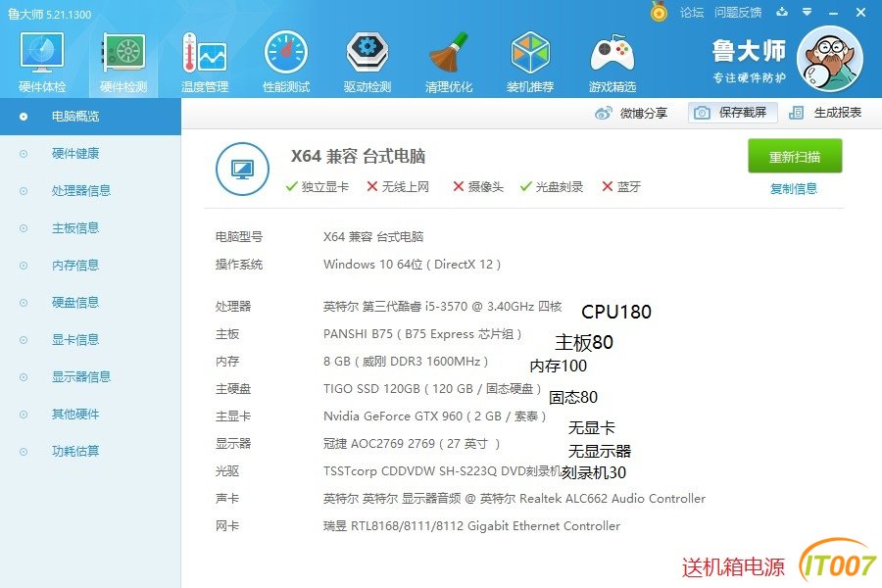882x588 pixels.
Task: Click 保存截屏 to save screenshot
Action: (x=732, y=113)
